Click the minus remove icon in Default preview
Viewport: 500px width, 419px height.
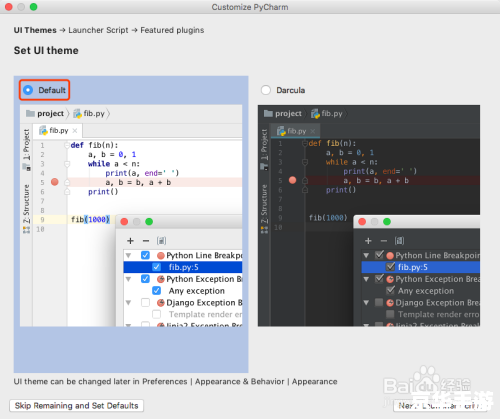click(146, 241)
